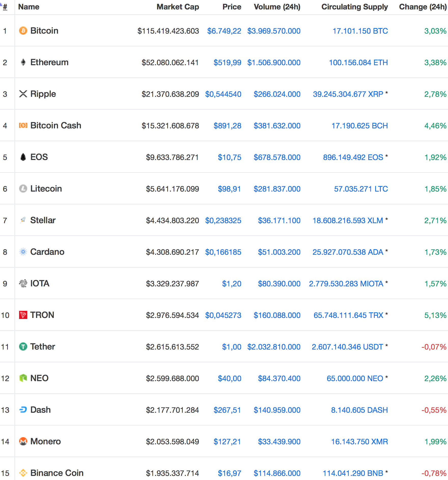The image size is (448, 480).
Task: Click Bitcoin Cash price $891,28
Action: (x=228, y=126)
